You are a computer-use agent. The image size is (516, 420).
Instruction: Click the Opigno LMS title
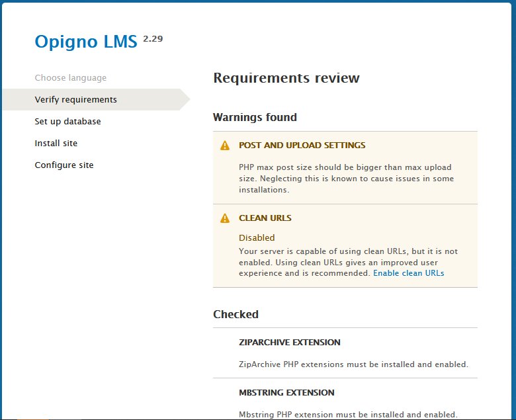click(x=86, y=42)
